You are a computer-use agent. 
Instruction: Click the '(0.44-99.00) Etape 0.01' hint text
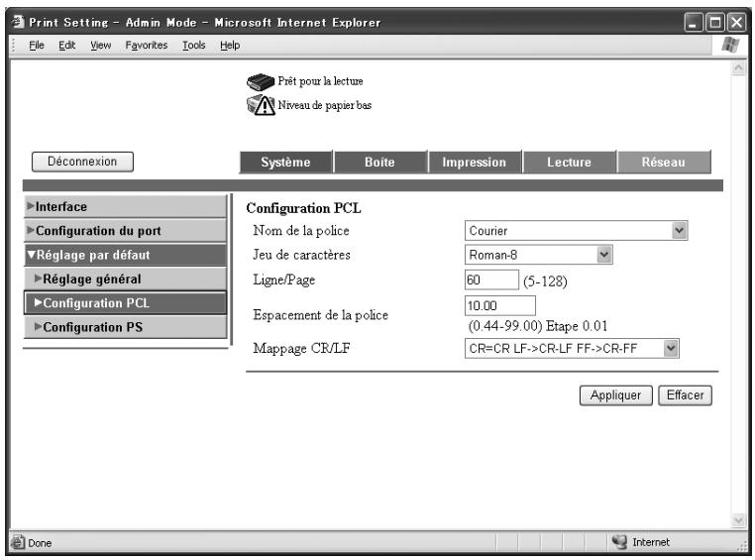tap(537, 326)
